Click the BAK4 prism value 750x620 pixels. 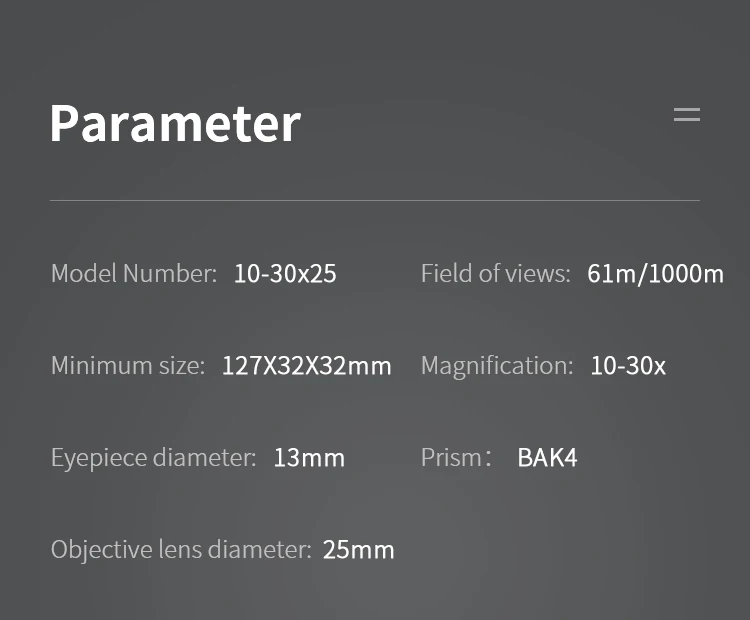coord(547,458)
